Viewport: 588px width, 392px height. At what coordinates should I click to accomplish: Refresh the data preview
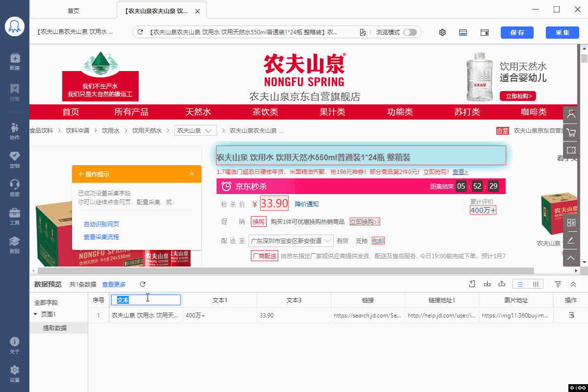coord(143,284)
